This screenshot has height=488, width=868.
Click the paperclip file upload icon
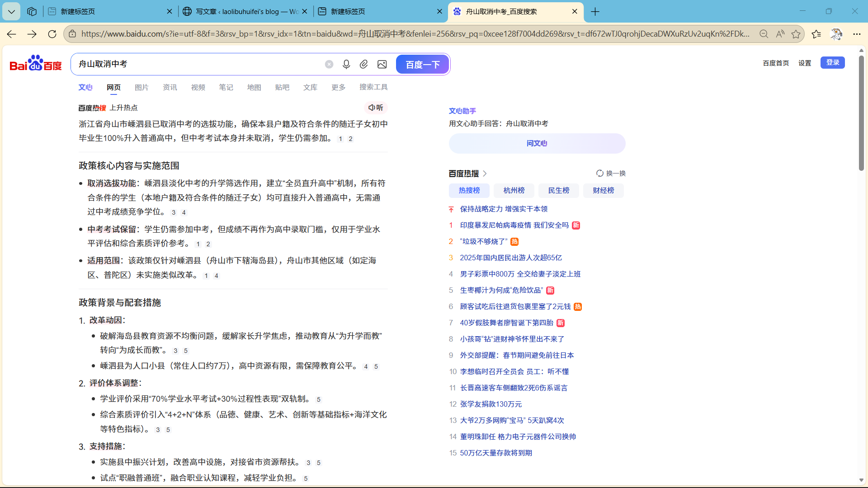click(x=364, y=64)
